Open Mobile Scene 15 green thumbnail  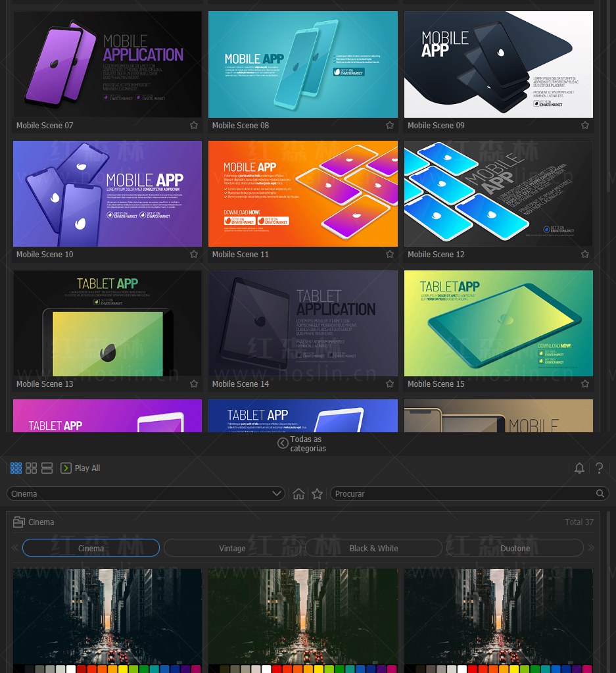click(498, 323)
